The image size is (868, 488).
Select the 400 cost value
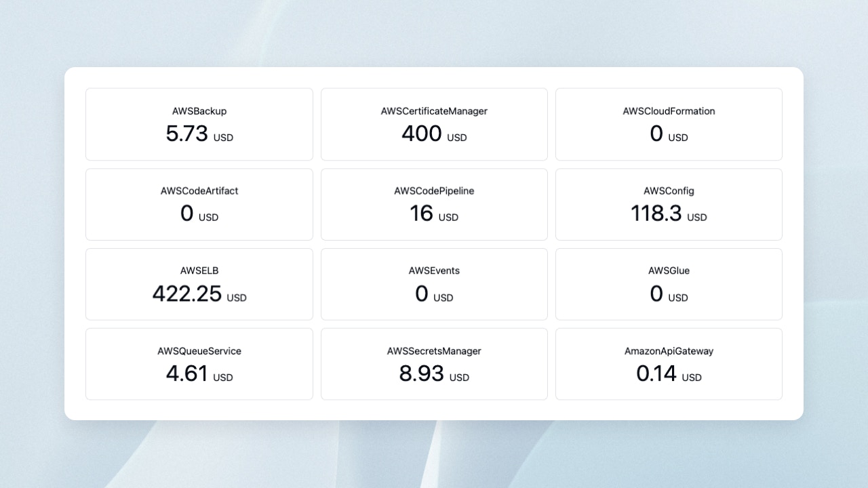[422, 134]
